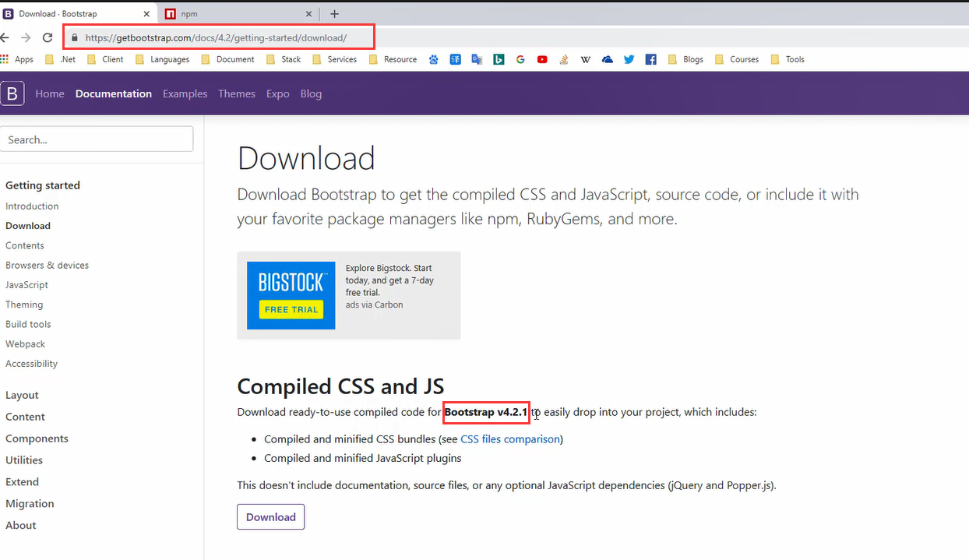Screen dimensions: 969x560
Task: Select Documentation in the Bootstrap navbar
Action: pyautogui.click(x=114, y=93)
